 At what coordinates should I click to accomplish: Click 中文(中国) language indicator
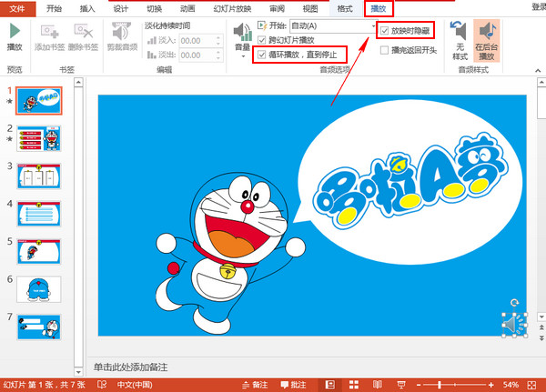(x=135, y=385)
